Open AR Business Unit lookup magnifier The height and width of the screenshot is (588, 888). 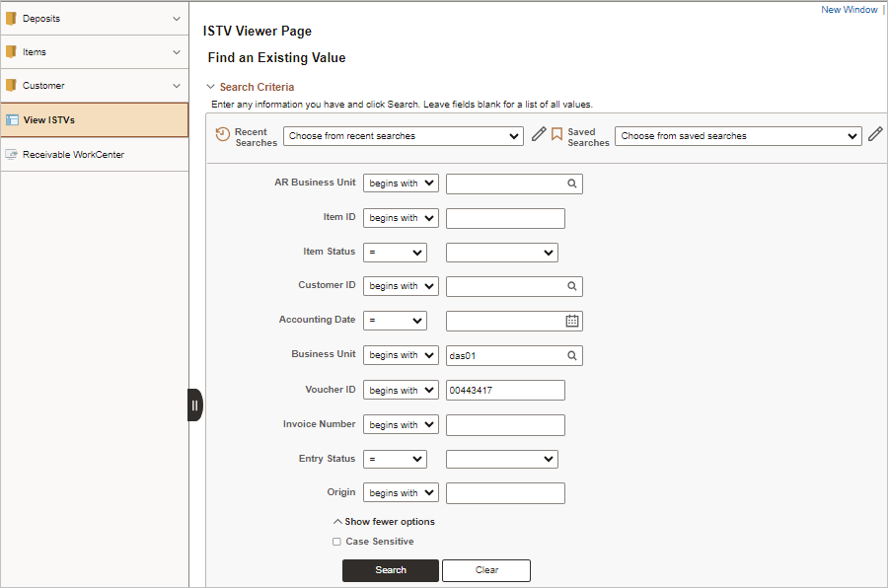572,184
